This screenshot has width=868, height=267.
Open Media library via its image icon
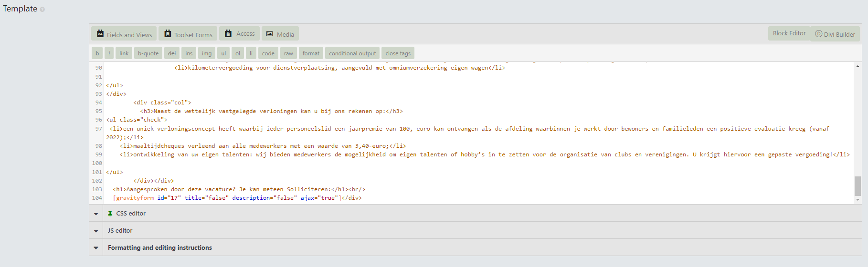pos(270,34)
